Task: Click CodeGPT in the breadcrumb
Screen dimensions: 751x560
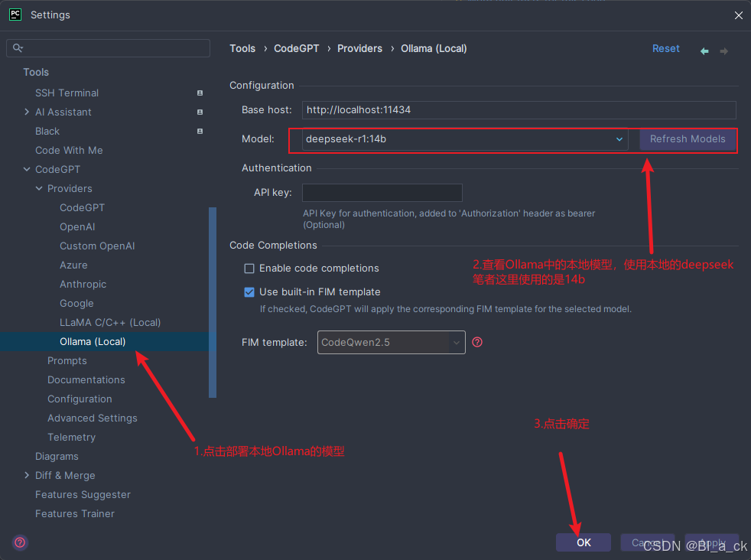Action: pos(297,48)
